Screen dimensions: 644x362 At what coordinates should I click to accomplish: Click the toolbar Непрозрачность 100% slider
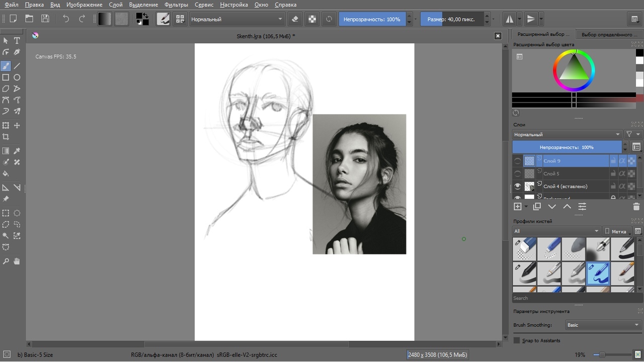[372, 19]
